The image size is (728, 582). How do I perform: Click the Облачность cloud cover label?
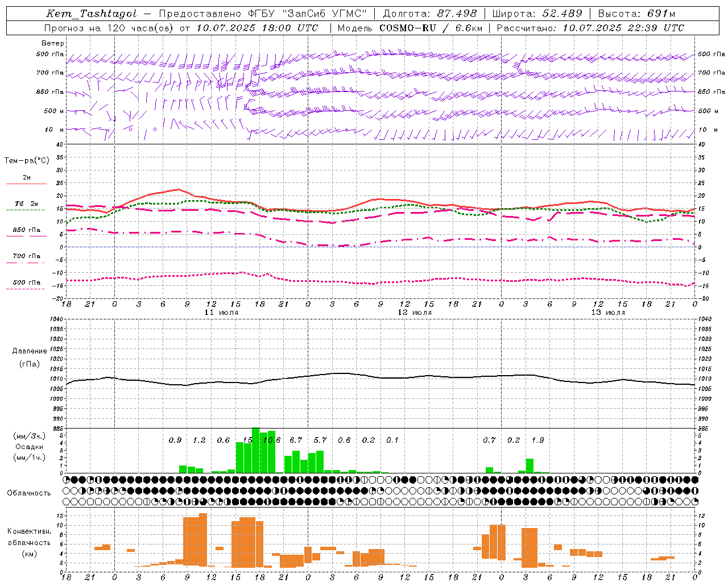click(29, 493)
